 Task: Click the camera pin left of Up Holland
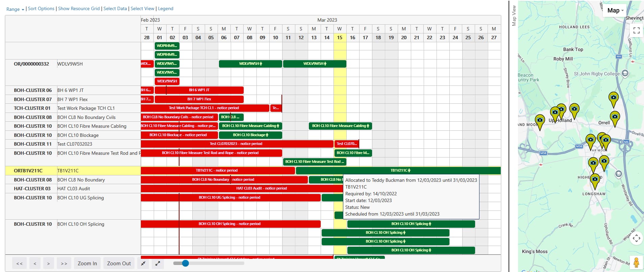tap(540, 122)
